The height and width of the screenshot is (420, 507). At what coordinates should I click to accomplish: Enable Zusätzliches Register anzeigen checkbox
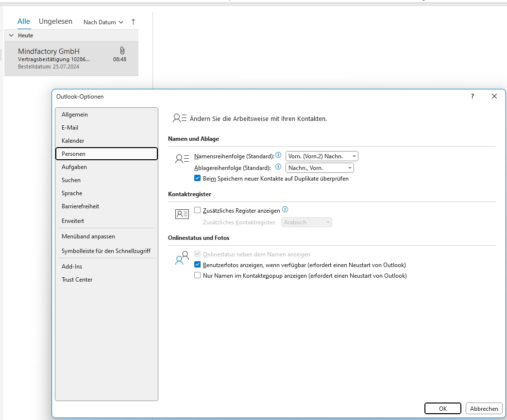(197, 210)
